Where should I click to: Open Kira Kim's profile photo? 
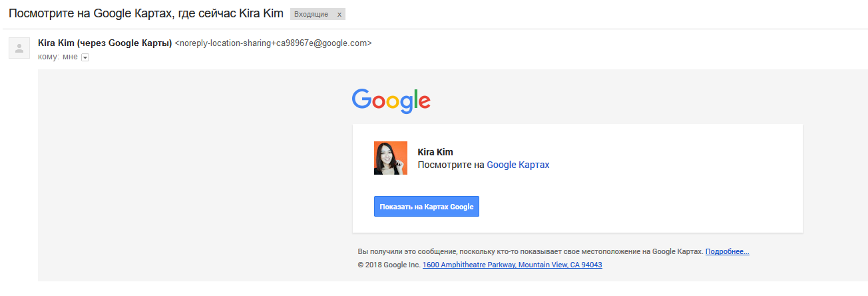391,158
